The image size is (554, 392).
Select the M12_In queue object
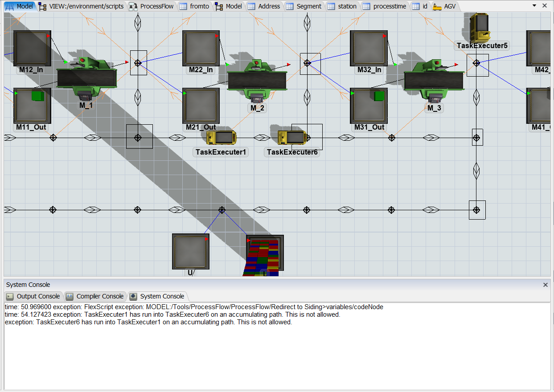[32, 48]
